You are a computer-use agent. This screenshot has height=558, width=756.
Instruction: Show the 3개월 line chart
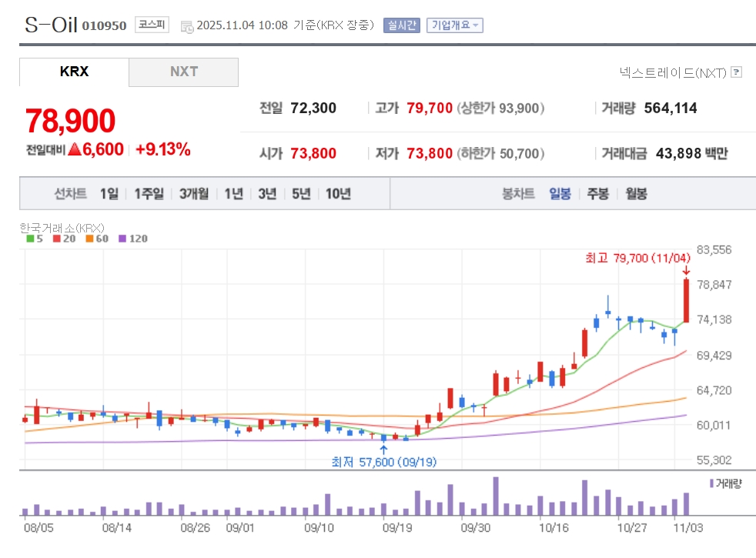pos(194,194)
